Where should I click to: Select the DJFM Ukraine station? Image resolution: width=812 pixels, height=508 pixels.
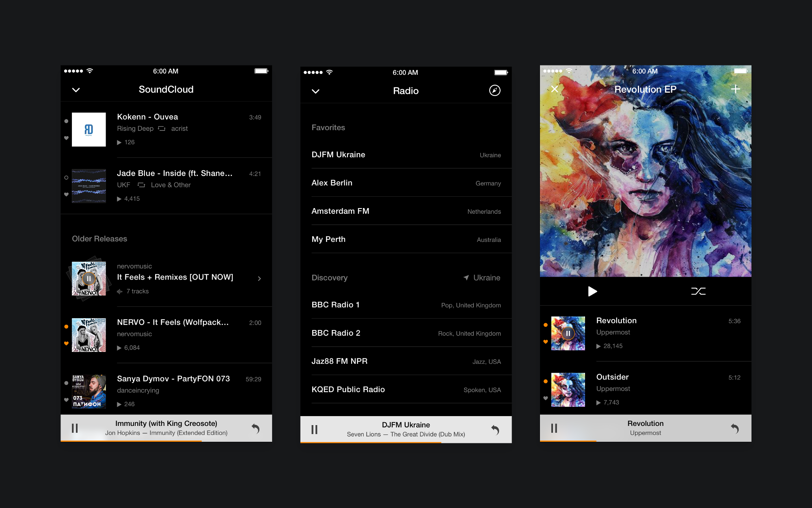click(406, 155)
